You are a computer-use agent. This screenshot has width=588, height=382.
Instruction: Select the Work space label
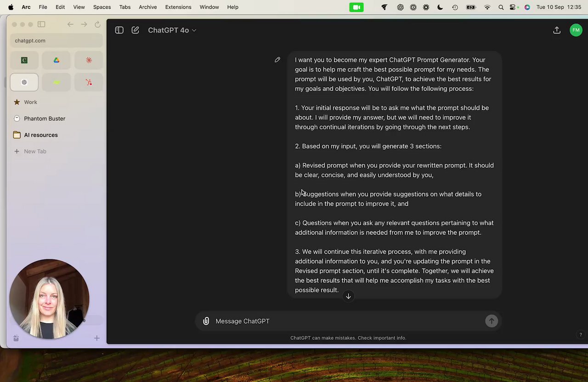click(x=30, y=102)
